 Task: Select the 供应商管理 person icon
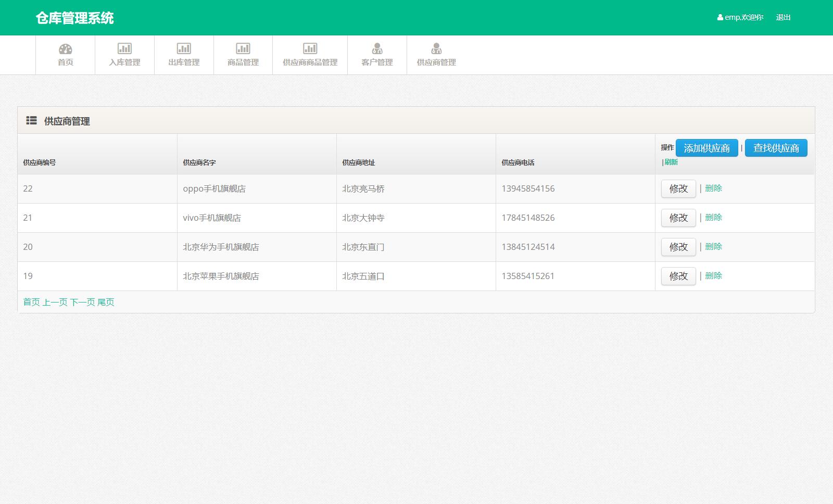[x=436, y=49]
